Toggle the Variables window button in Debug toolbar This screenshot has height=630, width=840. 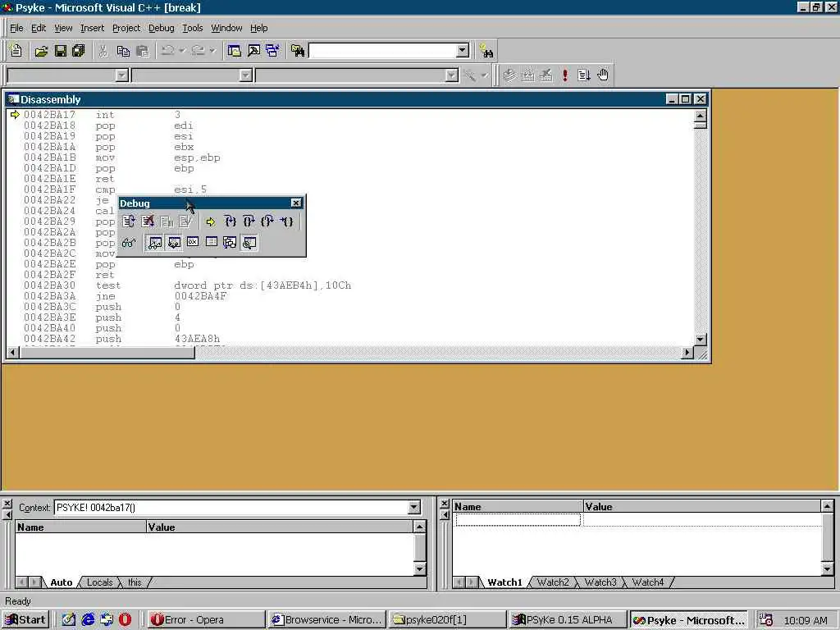(174, 243)
